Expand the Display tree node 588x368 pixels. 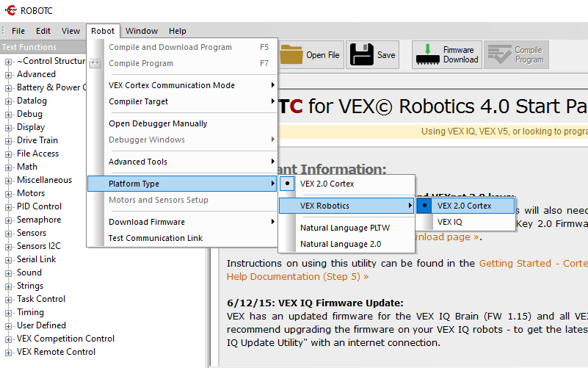pyautogui.click(x=8, y=128)
